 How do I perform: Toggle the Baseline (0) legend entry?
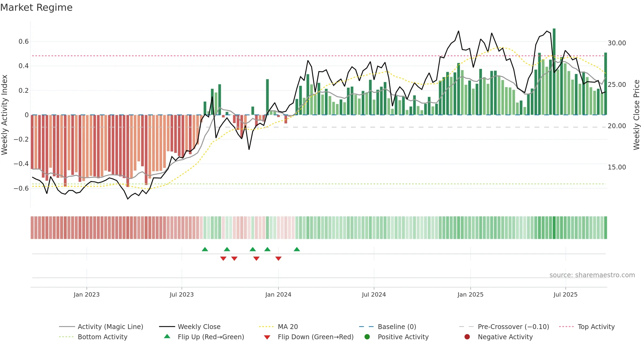pos(387,327)
